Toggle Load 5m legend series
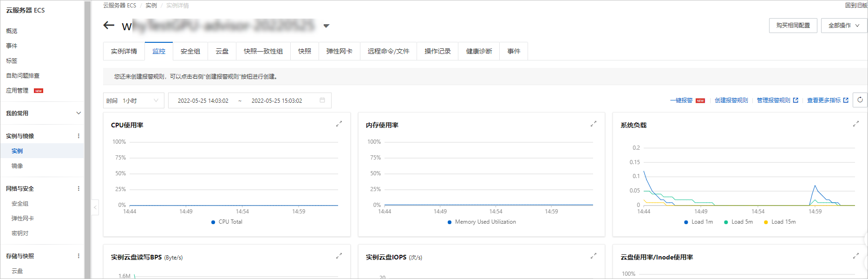This screenshot has width=868, height=279. click(738, 222)
